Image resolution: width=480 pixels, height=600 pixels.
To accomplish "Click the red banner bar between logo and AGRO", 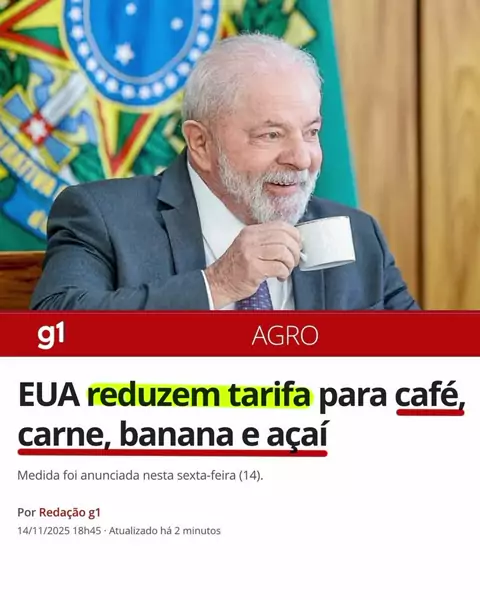I will (157, 335).
